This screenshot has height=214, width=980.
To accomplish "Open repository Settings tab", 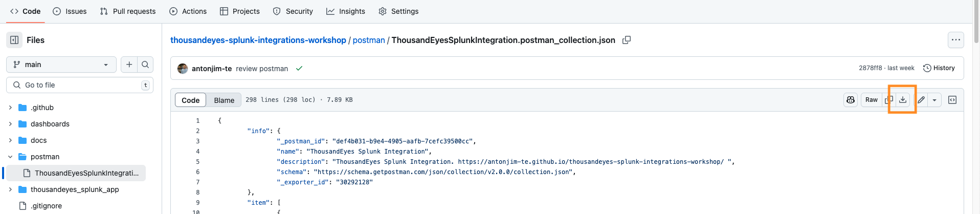I will [x=398, y=11].
